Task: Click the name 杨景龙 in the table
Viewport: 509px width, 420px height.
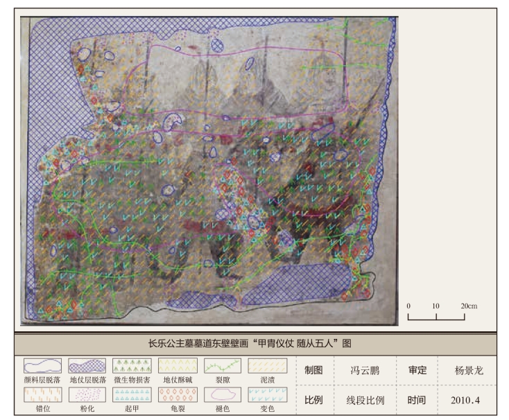Action: (469, 370)
